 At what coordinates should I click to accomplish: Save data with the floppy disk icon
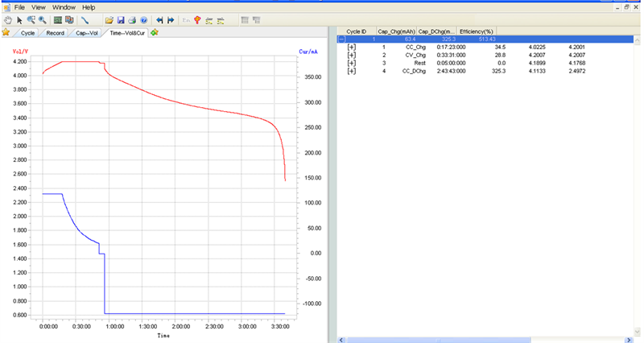point(120,19)
